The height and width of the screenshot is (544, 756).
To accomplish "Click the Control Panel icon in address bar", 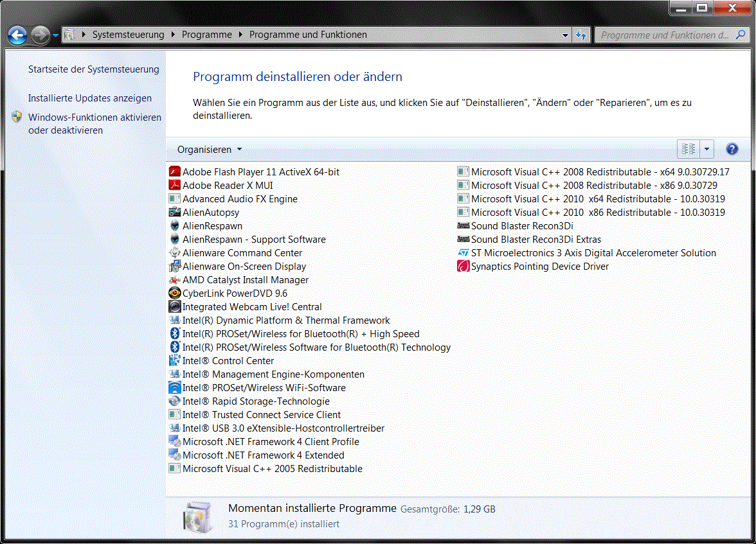I will 69,35.
